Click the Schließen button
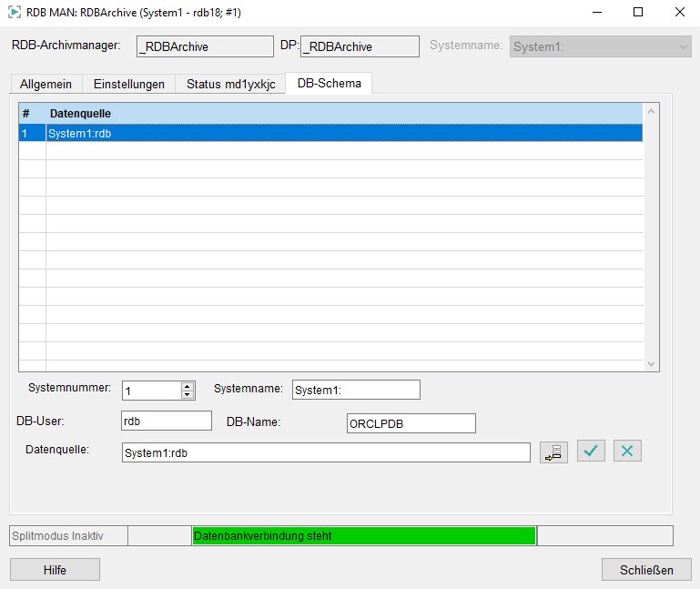The height and width of the screenshot is (589, 700). pos(646,570)
